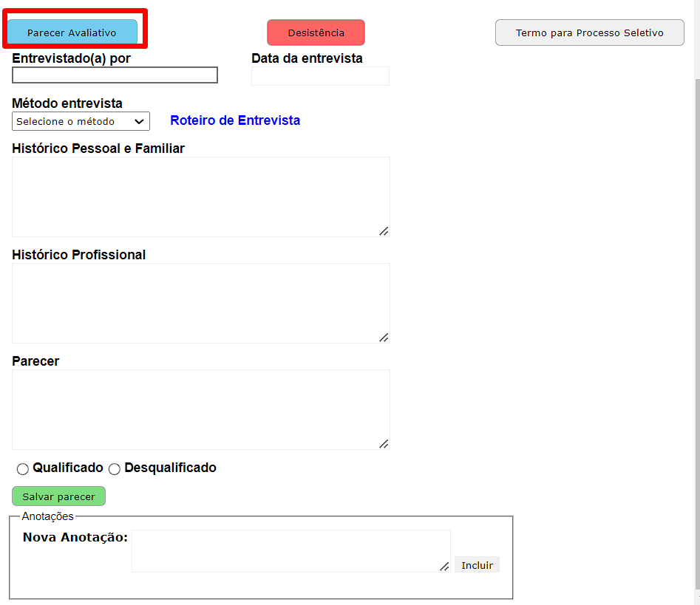Open the Parecer Avaliativo tab
The image size is (700, 605).
click(72, 33)
